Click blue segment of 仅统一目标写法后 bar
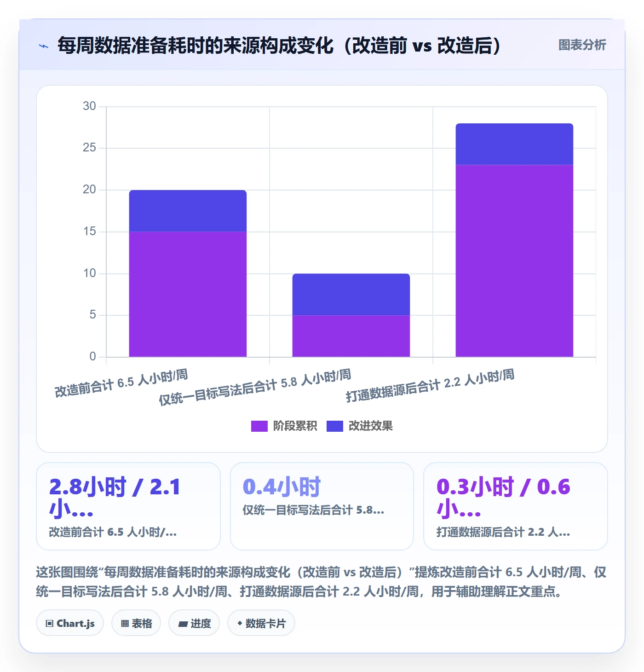644x672 pixels. 351,295
